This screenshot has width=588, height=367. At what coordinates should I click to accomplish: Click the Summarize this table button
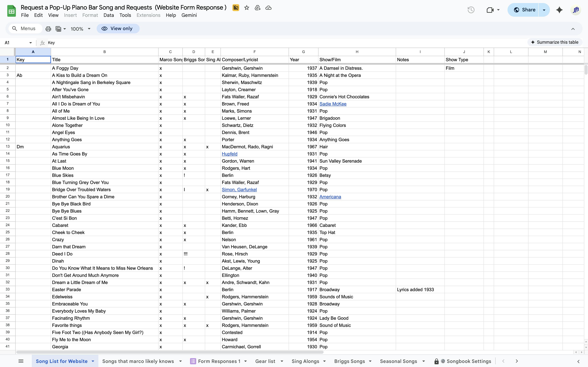click(555, 42)
